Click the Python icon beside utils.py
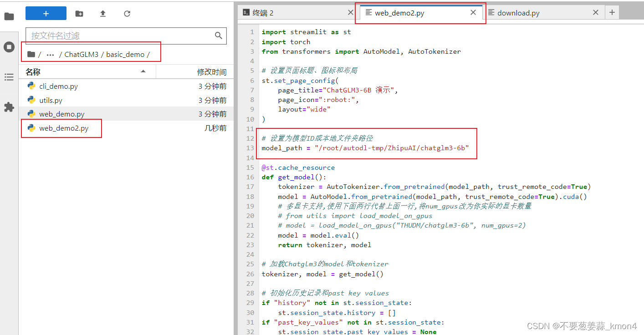The height and width of the screenshot is (335, 644). (31, 100)
